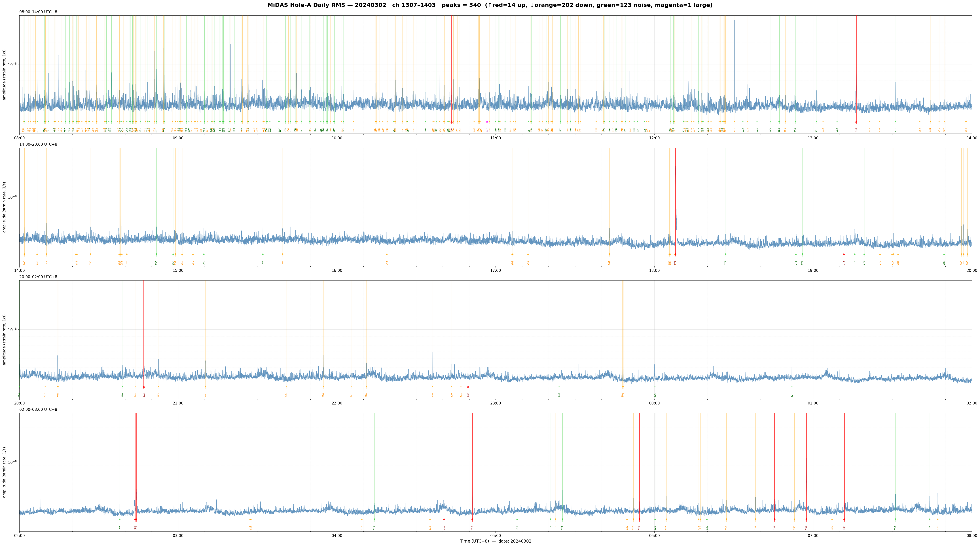The height and width of the screenshot is (546, 980).
Task: Select the green noise marker labeled 318
Action: 517,519
